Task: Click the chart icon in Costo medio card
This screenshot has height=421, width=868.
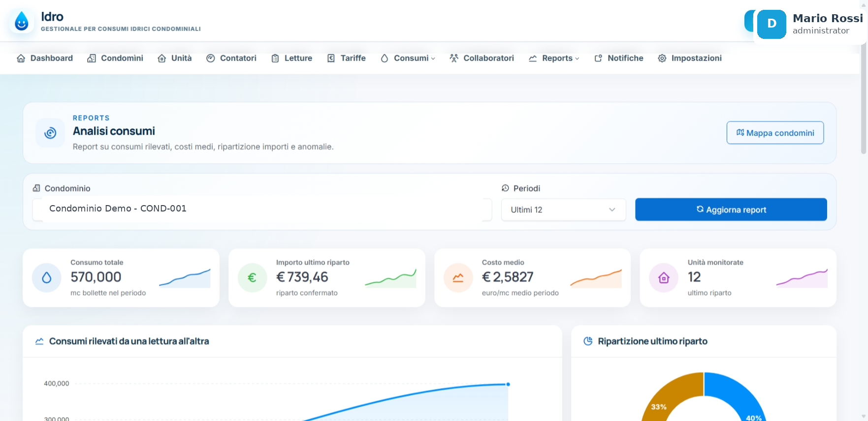Action: pyautogui.click(x=458, y=278)
